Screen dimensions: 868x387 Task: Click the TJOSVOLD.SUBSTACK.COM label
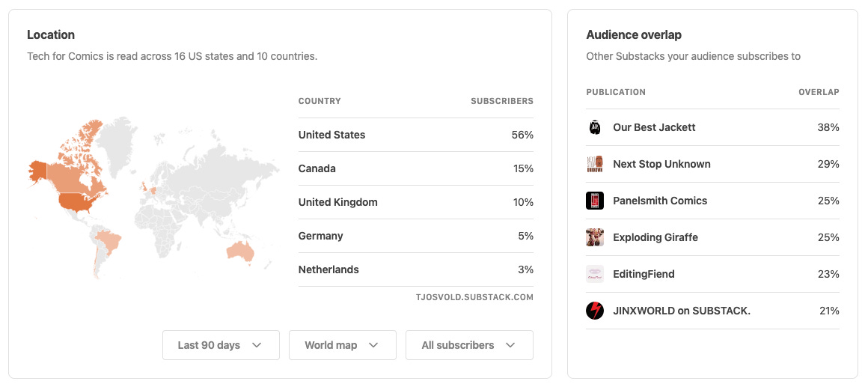click(x=474, y=297)
